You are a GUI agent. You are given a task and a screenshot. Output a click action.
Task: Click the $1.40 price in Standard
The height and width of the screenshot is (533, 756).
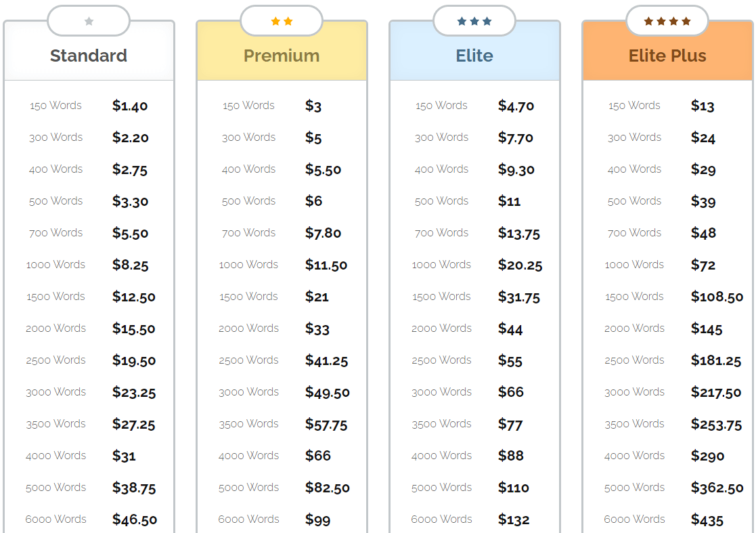(130, 106)
